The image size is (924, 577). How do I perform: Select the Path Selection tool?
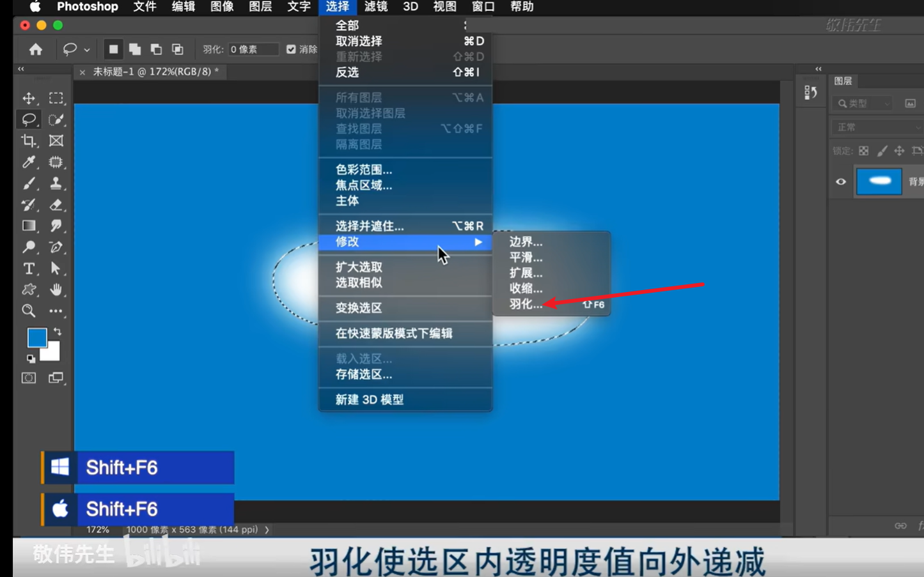(x=56, y=268)
